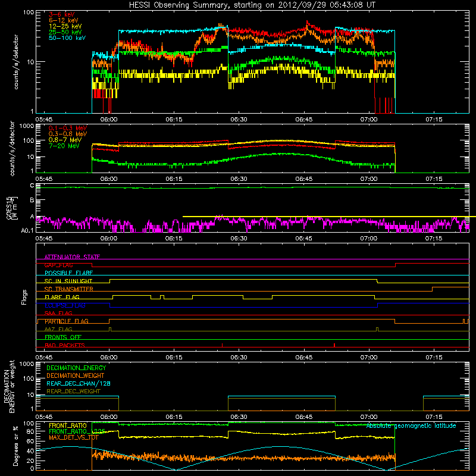Select the 25-50 keV legend label
Screen dimensions: 476x476
(65, 32)
